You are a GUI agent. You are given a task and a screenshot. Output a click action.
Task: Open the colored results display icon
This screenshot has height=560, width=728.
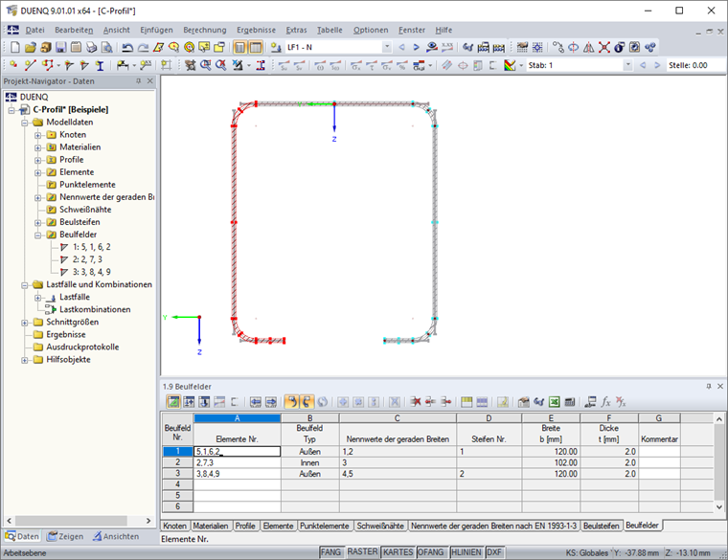[x=510, y=65]
